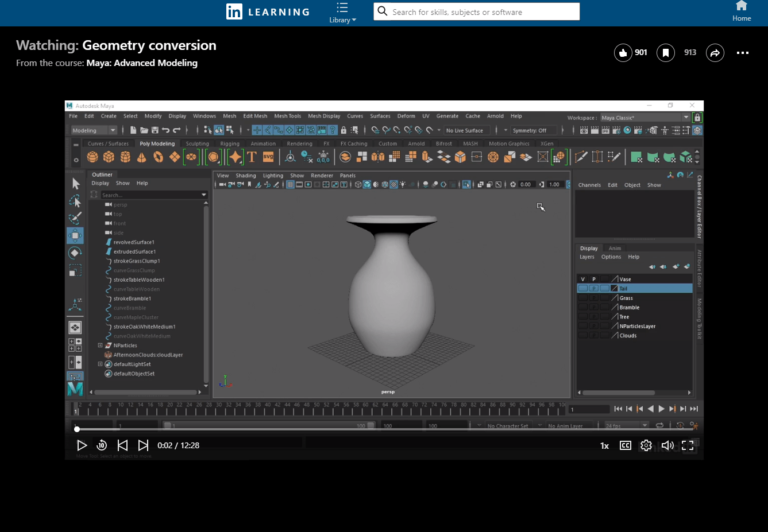Skip to the previous video
The width and height of the screenshot is (768, 532).
point(122,445)
